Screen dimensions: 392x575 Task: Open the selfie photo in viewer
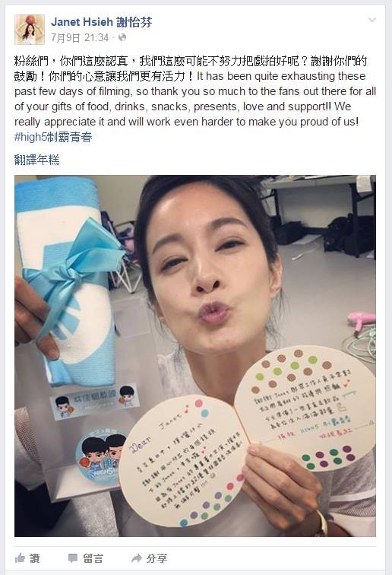point(195,356)
